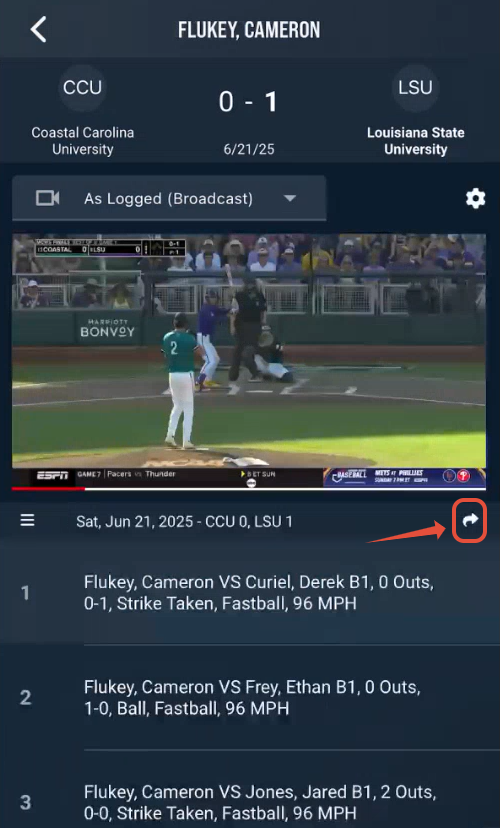Tap the share arrow icon
This screenshot has width=500, height=828.
coord(470,520)
